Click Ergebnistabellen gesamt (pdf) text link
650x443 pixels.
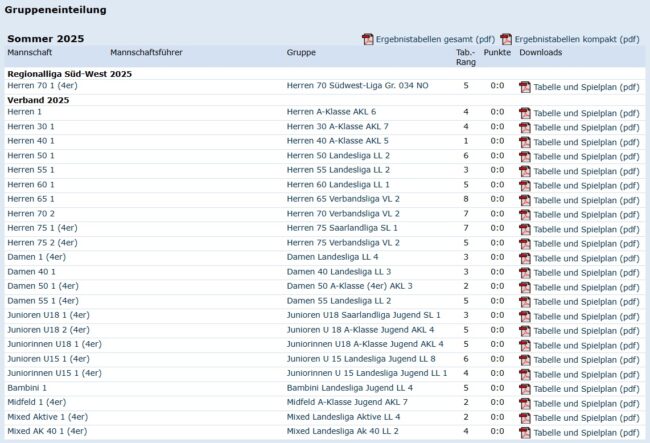(435, 39)
